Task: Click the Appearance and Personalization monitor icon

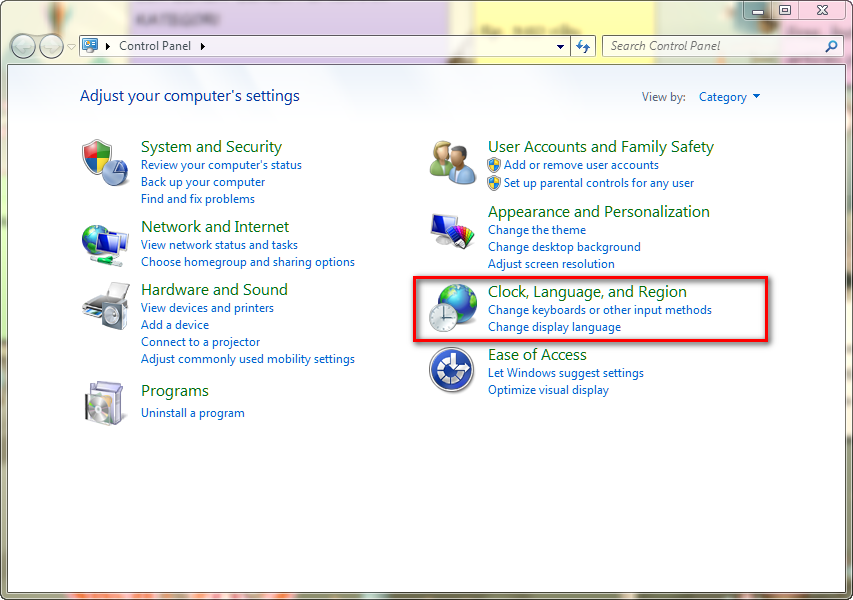Action: pos(452,230)
